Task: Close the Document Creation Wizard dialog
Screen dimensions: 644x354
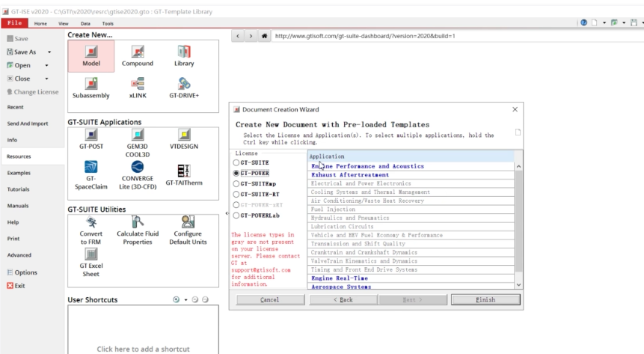Action: pos(515,109)
